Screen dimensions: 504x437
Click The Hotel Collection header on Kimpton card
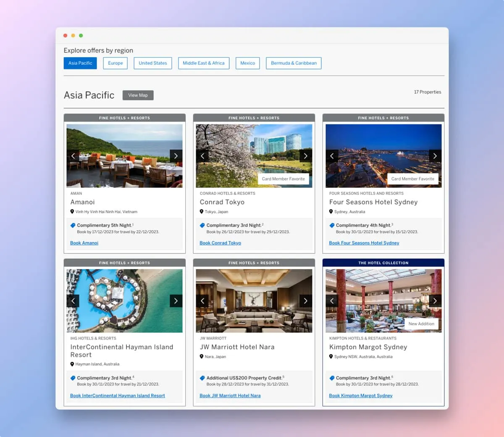click(x=383, y=263)
